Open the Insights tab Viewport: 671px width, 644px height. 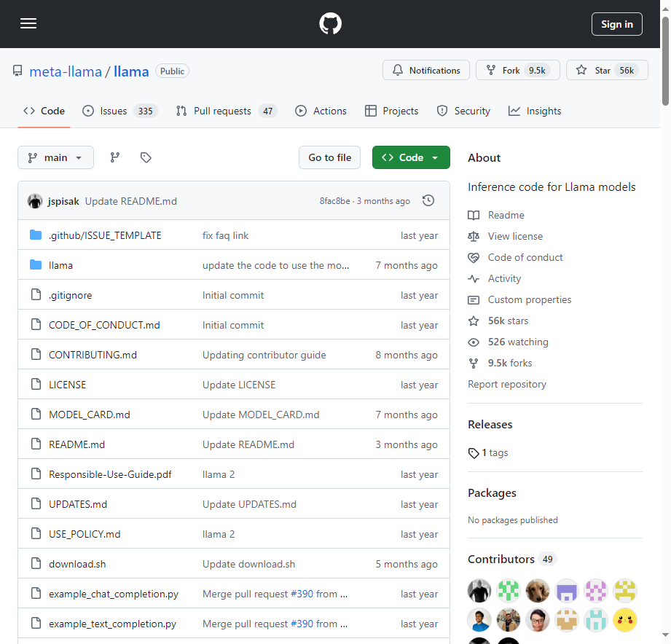coord(535,111)
